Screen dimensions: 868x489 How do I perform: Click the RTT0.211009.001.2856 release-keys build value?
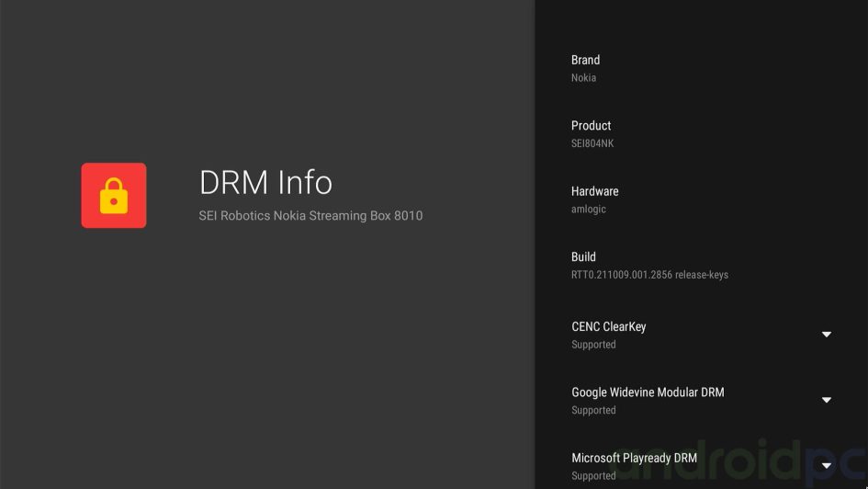649,275
